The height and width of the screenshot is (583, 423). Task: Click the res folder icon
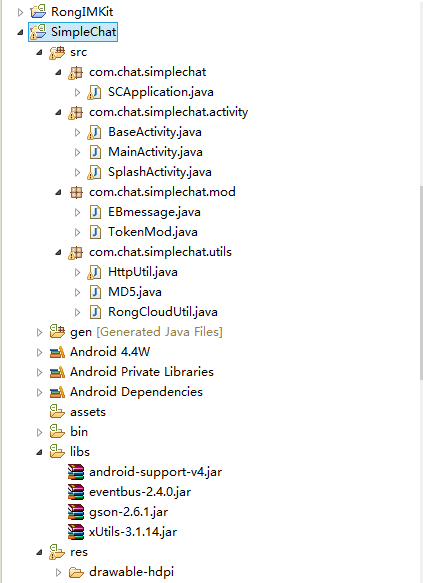click(x=57, y=552)
